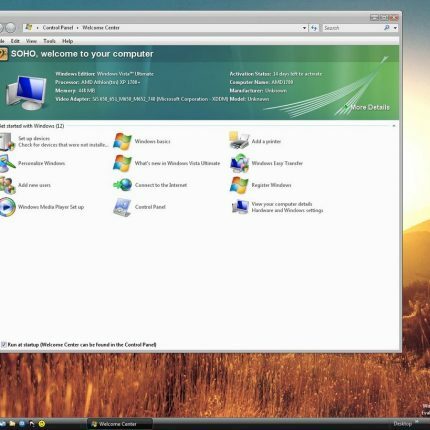Viewport: 430px width, 430px height.
Task: Click the Connect to the Internet label
Action: (x=161, y=185)
